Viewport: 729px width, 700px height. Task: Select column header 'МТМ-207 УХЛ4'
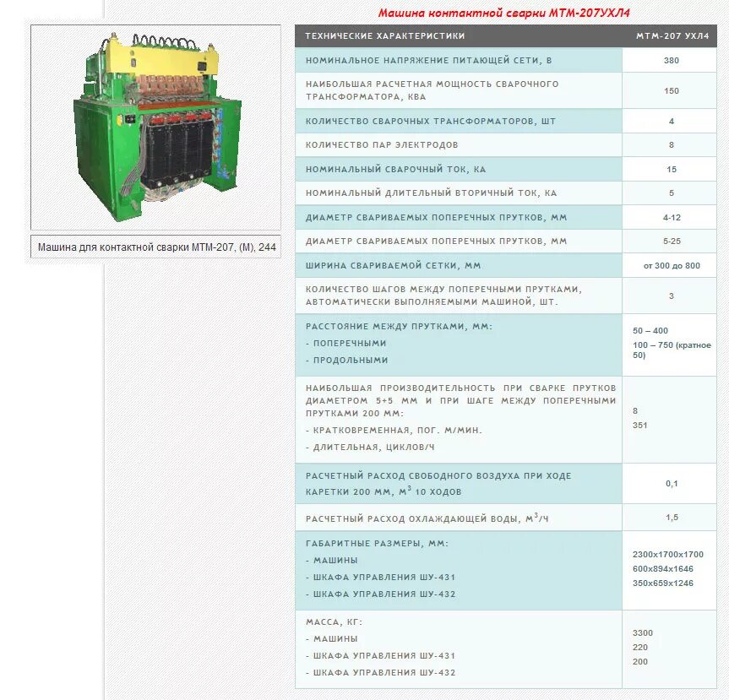(x=672, y=35)
